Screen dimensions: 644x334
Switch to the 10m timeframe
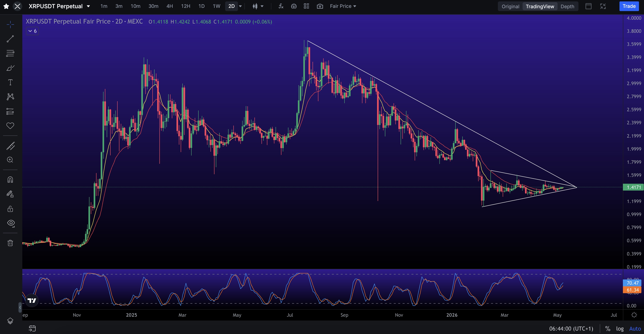point(135,6)
